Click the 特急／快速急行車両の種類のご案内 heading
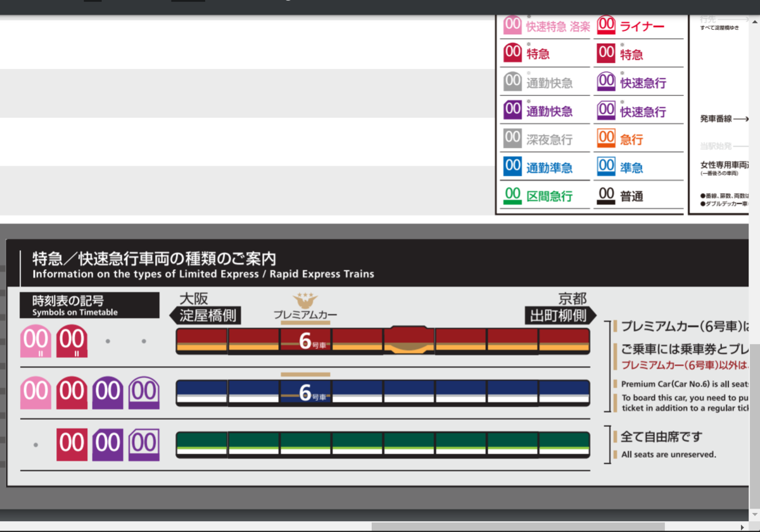760x532 pixels. click(155, 258)
